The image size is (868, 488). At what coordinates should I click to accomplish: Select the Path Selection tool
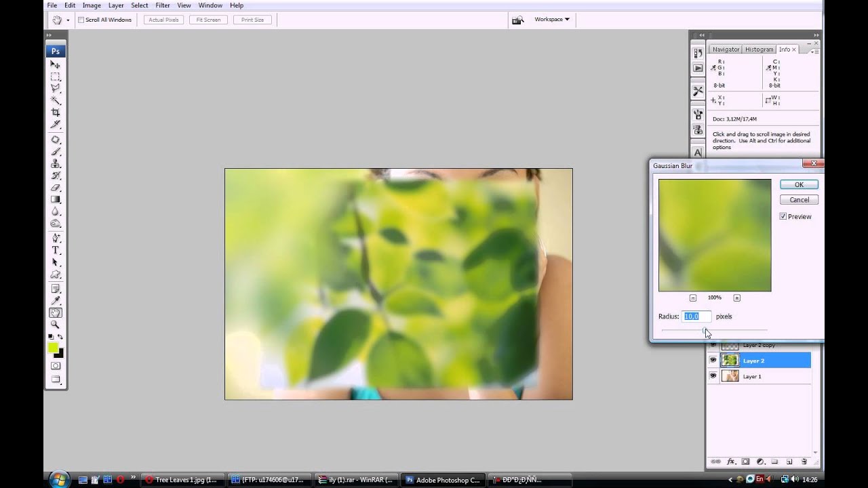click(56, 263)
